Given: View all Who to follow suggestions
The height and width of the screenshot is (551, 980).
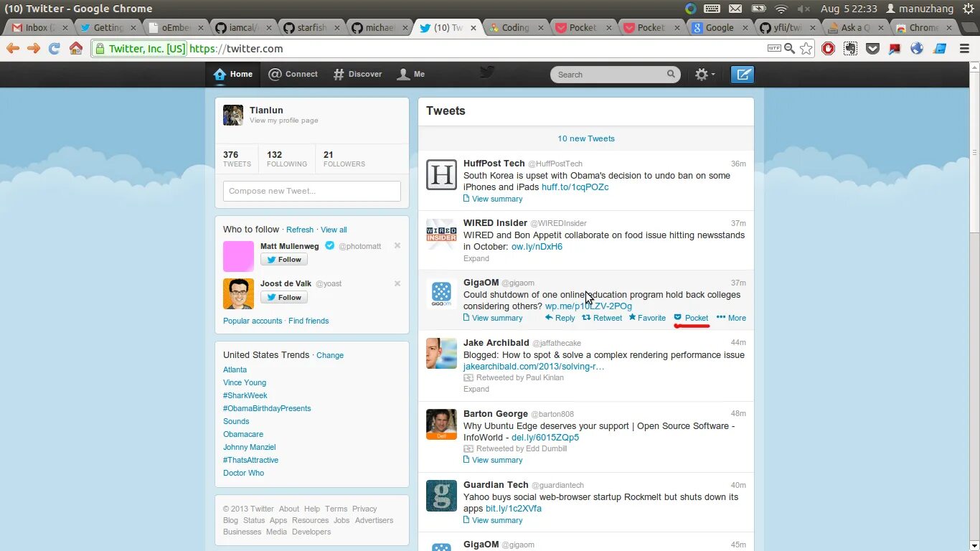Looking at the screenshot, I should [334, 230].
